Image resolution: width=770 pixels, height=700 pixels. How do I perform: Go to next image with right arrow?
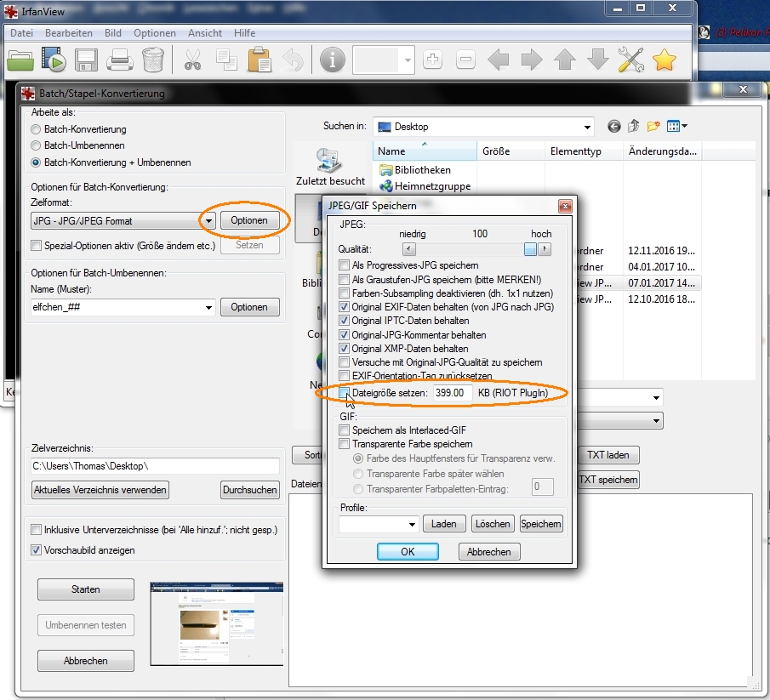pyautogui.click(x=532, y=60)
